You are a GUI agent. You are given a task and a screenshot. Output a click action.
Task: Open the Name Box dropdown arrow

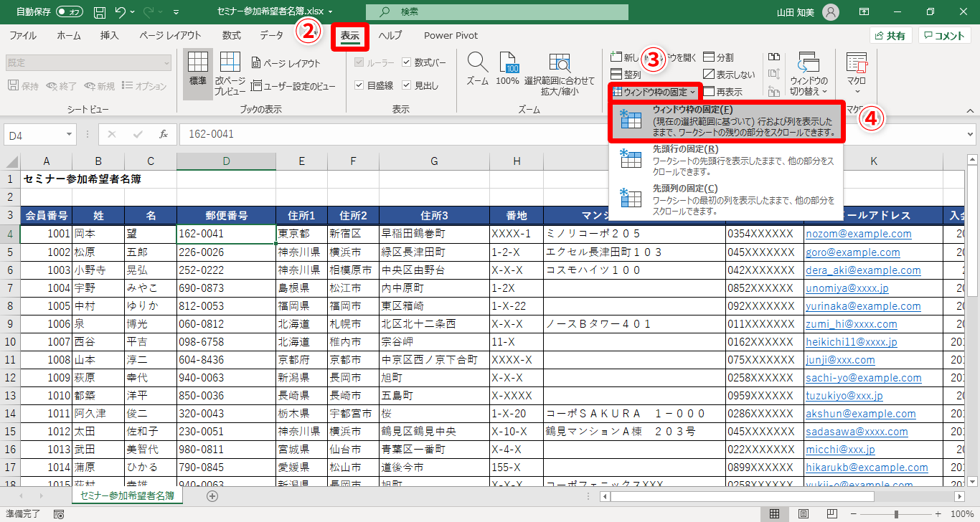pyautogui.click(x=70, y=134)
